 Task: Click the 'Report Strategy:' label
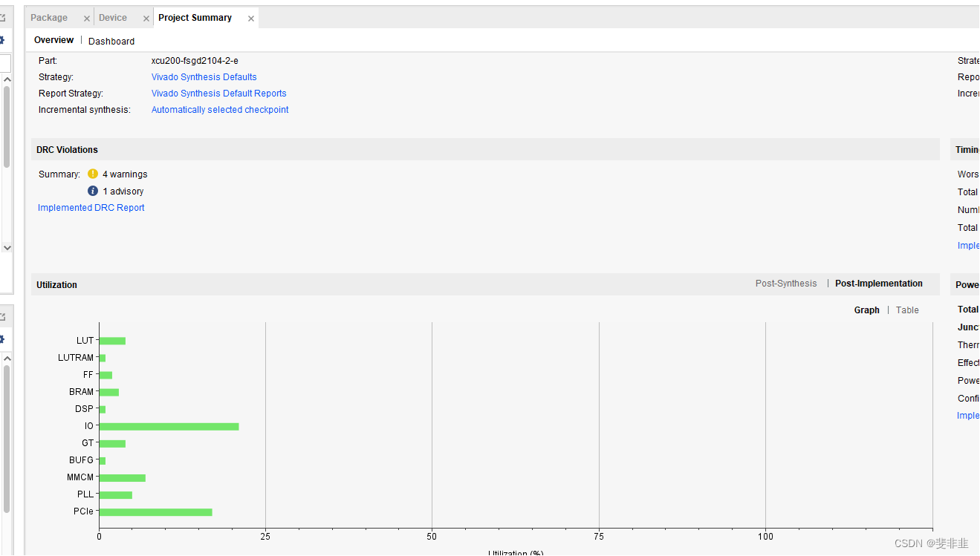[71, 94]
